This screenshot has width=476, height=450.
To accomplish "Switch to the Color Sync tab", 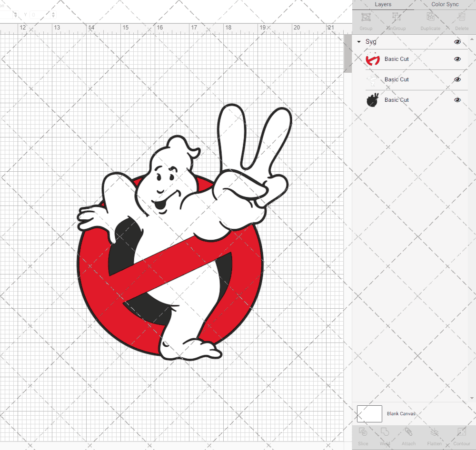I will (445, 4).
